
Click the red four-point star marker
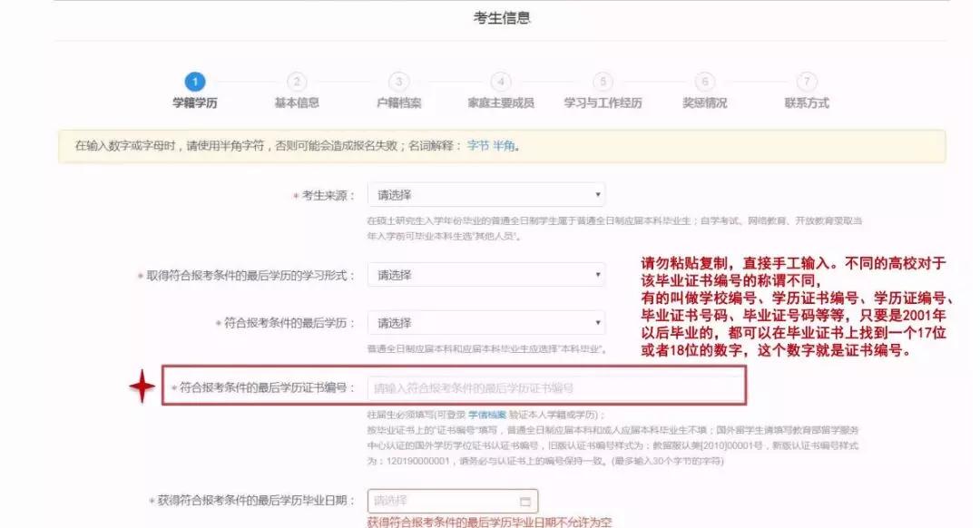(x=142, y=386)
